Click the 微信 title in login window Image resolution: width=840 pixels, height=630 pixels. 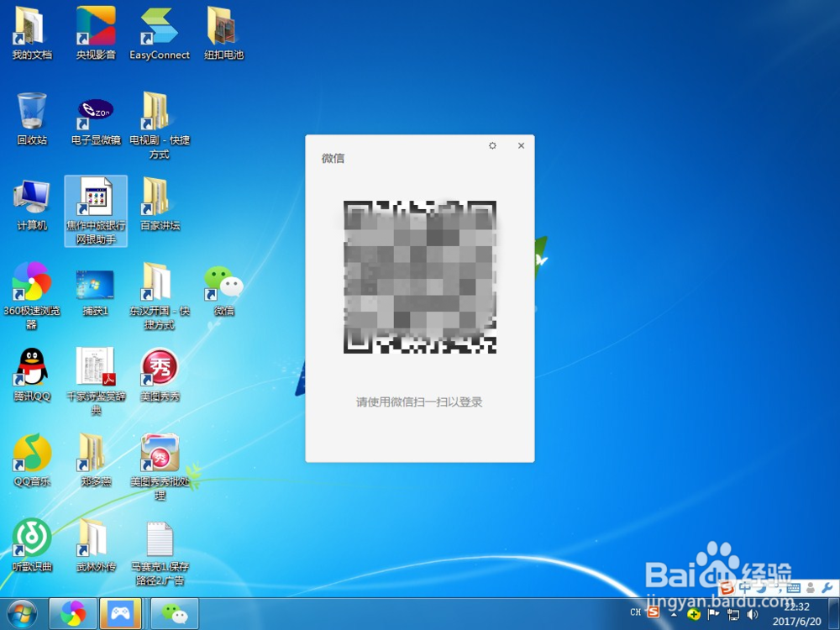[x=333, y=158]
